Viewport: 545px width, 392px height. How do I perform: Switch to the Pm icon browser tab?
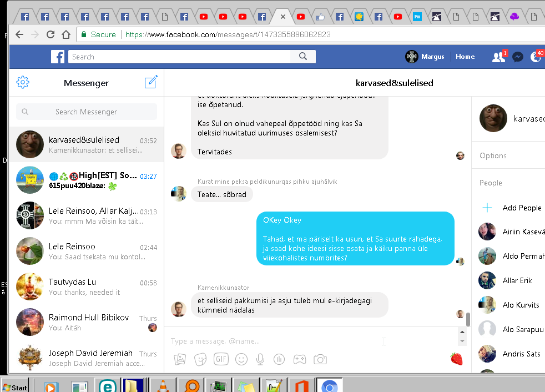point(417,17)
